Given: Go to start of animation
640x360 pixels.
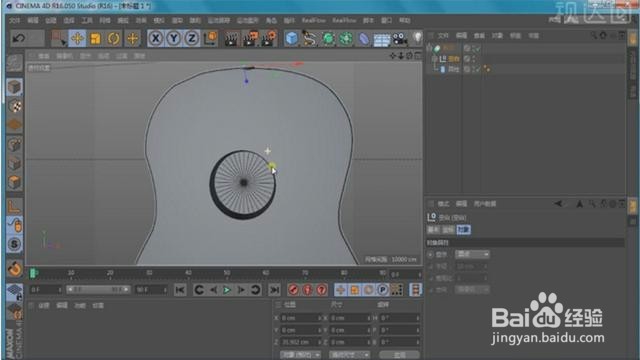Looking at the screenshot, I should tap(180, 290).
